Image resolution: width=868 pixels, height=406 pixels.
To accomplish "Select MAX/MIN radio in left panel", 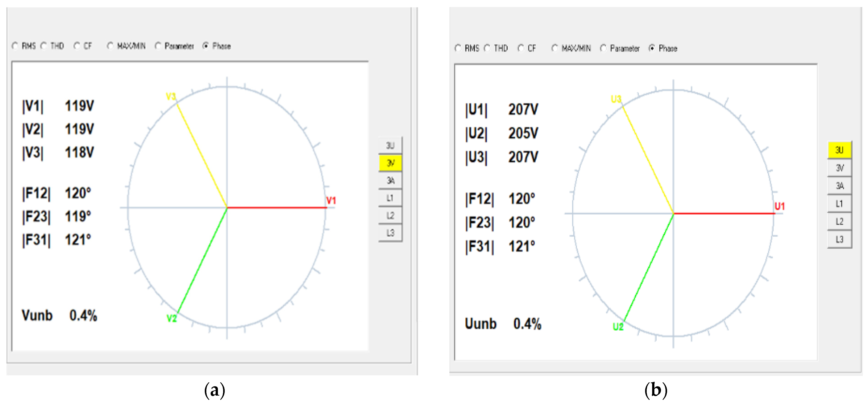I will coord(110,46).
